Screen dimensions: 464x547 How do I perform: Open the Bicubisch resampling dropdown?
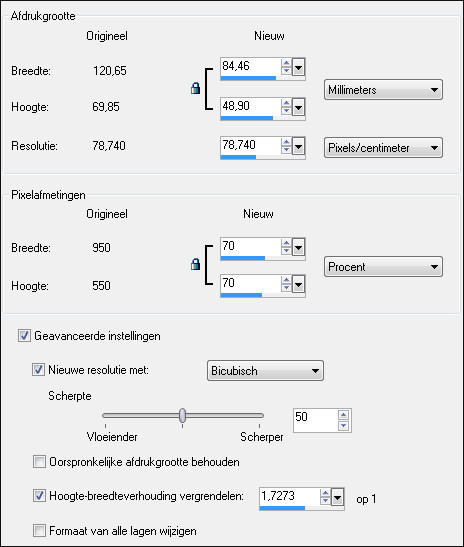(x=265, y=370)
